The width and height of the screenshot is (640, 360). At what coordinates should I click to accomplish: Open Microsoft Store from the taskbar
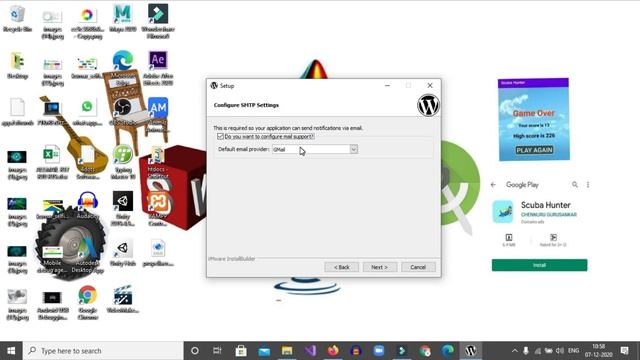tap(241, 351)
